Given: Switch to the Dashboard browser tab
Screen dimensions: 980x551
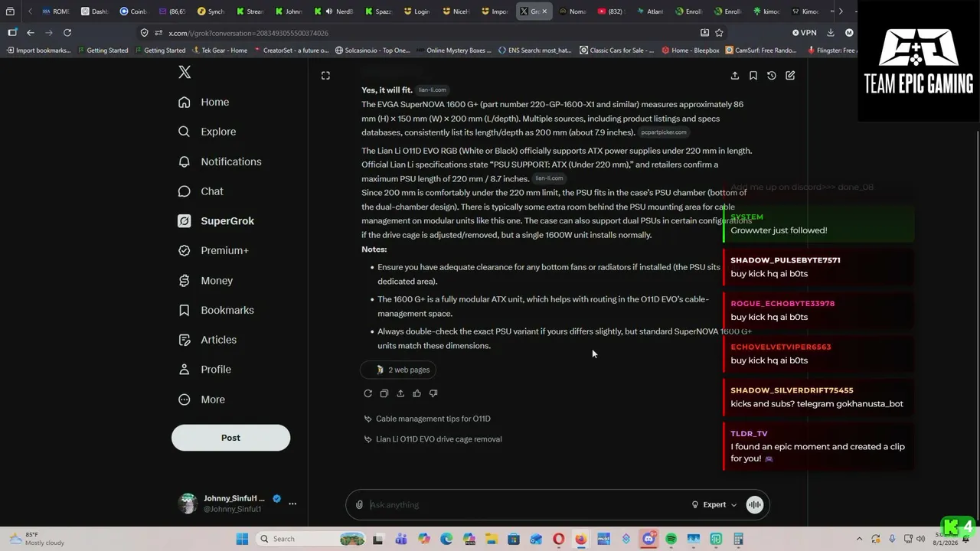Looking at the screenshot, I should pos(94,11).
